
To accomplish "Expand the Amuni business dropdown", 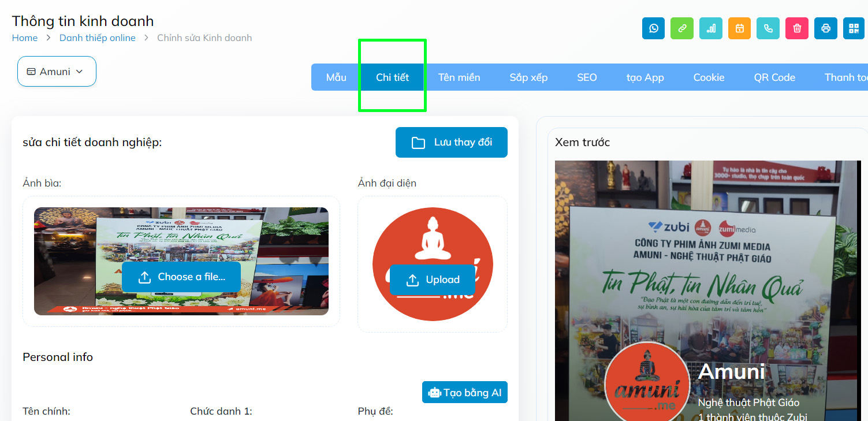I will pos(57,72).
